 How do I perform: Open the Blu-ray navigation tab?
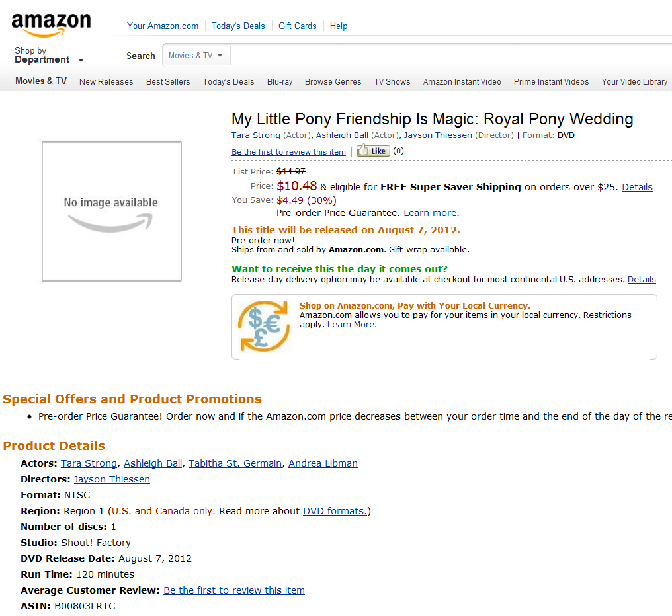pyautogui.click(x=280, y=82)
